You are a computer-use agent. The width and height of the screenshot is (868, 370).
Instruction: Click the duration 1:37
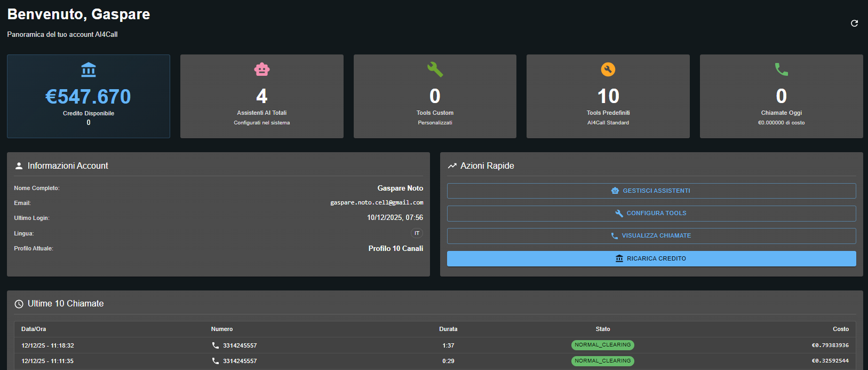tap(448, 345)
